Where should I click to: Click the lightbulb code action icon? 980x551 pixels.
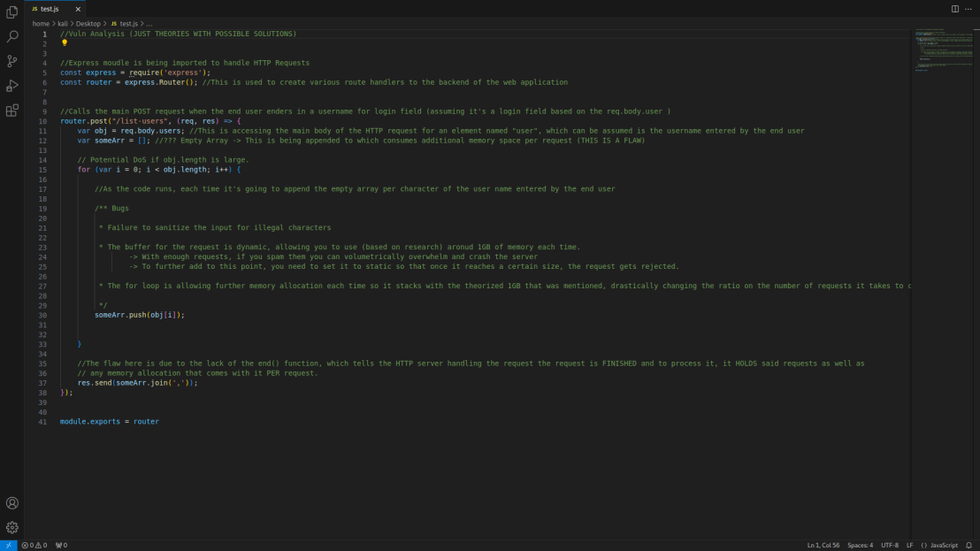click(x=65, y=42)
